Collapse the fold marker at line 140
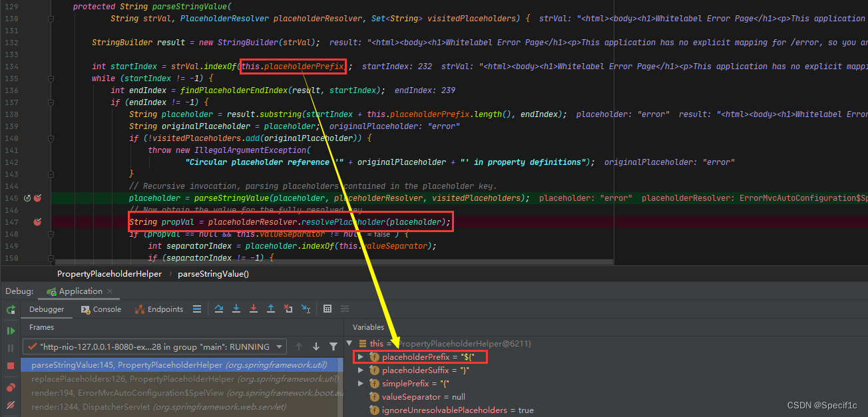This screenshot has width=868, height=417. (51, 138)
